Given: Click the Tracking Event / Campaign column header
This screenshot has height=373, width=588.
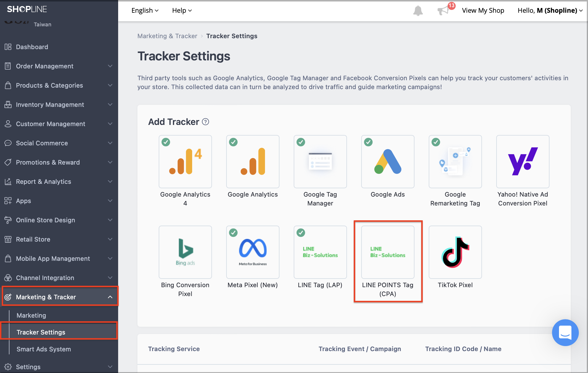Looking at the screenshot, I should pyautogui.click(x=360, y=349).
